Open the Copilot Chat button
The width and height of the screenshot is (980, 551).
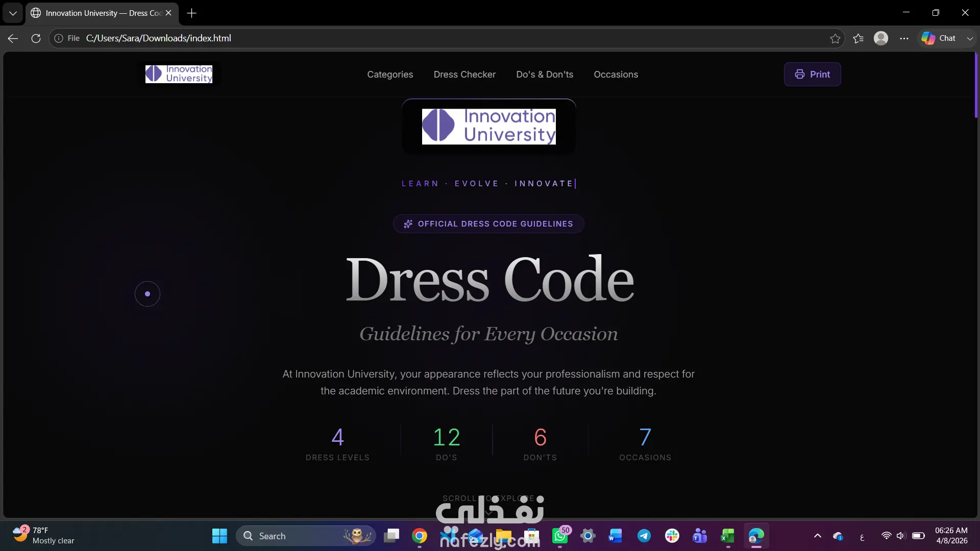click(x=939, y=38)
